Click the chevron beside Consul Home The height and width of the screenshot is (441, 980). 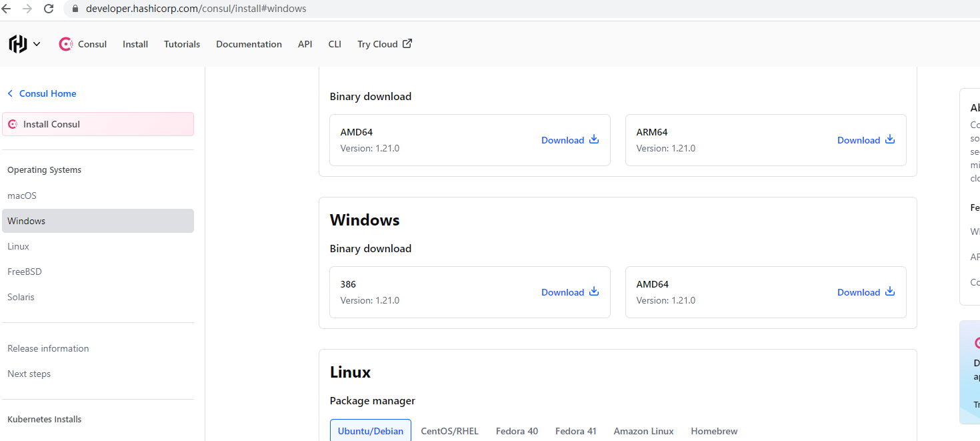coord(10,93)
